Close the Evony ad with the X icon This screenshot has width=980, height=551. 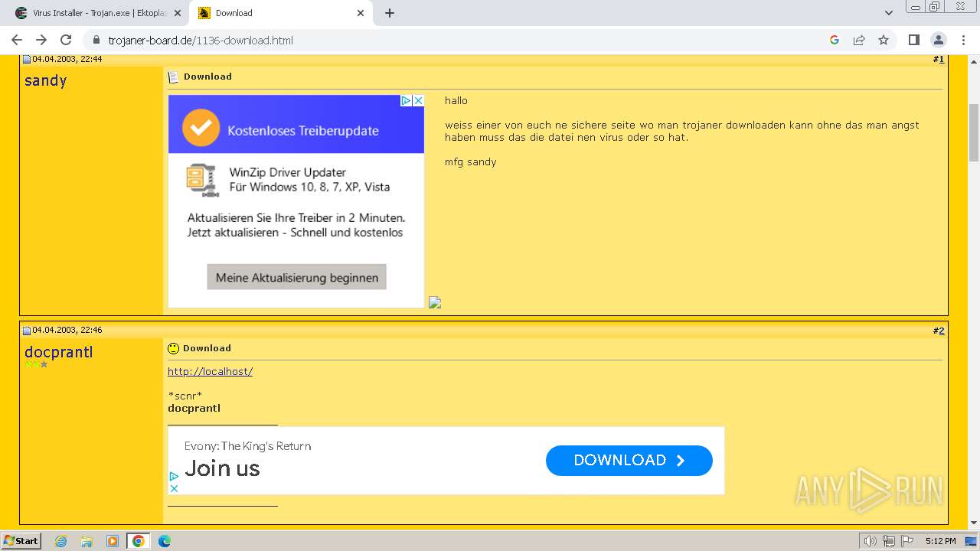(174, 487)
